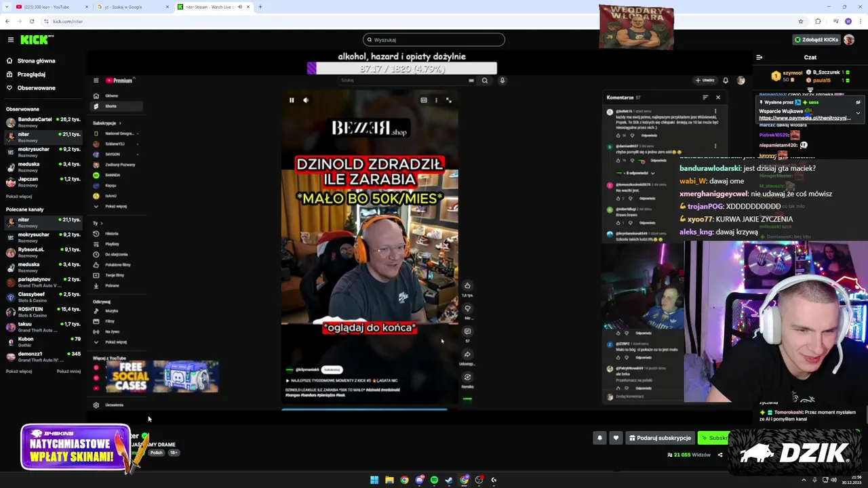Viewport: 868px width, 488px height.
Task: Click Pokaż mniej in recommended channels
Action: 68,371
